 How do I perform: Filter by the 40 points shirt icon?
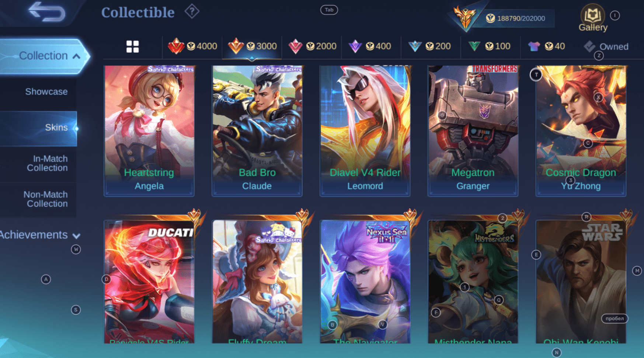click(x=534, y=46)
